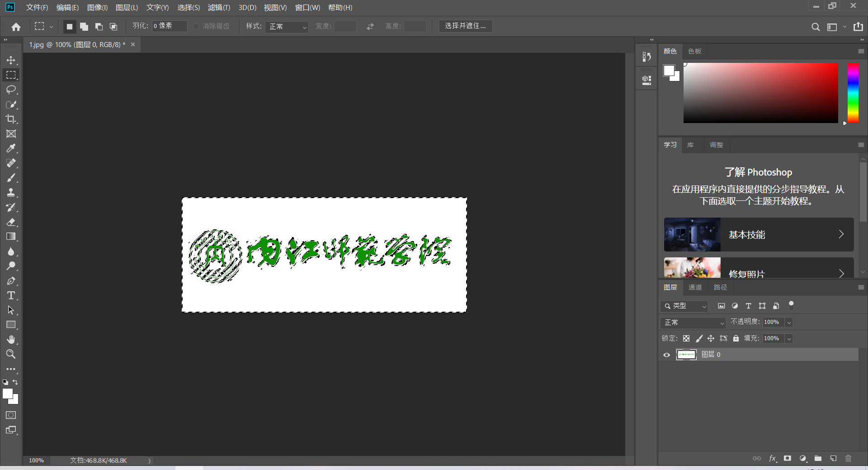Open the 滤镜(T) menu
868x470 pixels.
(219, 8)
